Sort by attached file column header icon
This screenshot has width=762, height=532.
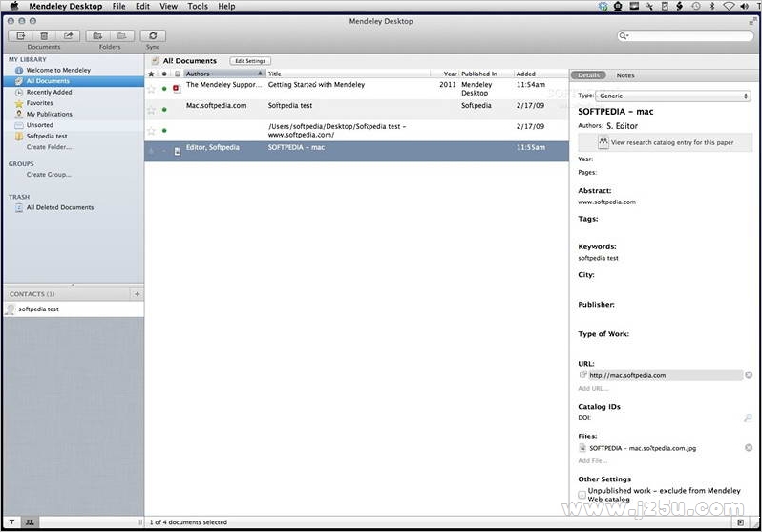tap(178, 74)
